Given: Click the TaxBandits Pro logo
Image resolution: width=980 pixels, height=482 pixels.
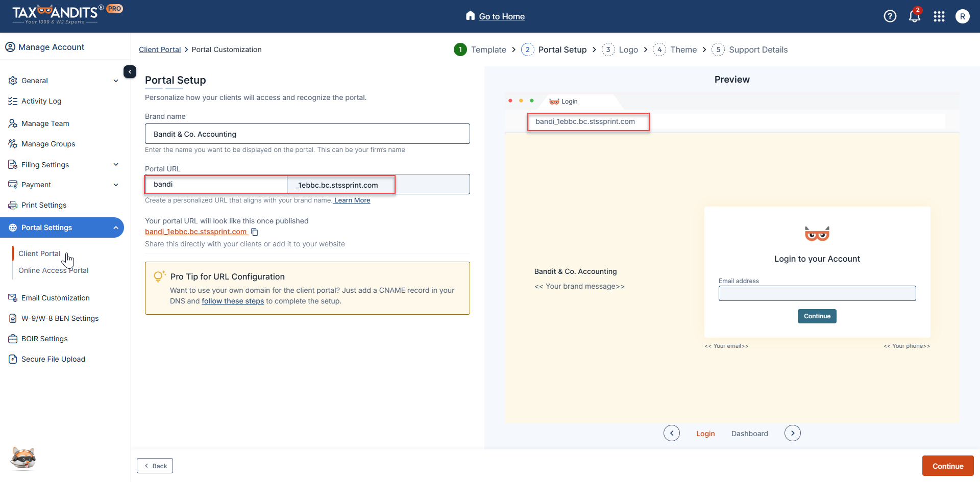Looking at the screenshot, I should [67, 14].
